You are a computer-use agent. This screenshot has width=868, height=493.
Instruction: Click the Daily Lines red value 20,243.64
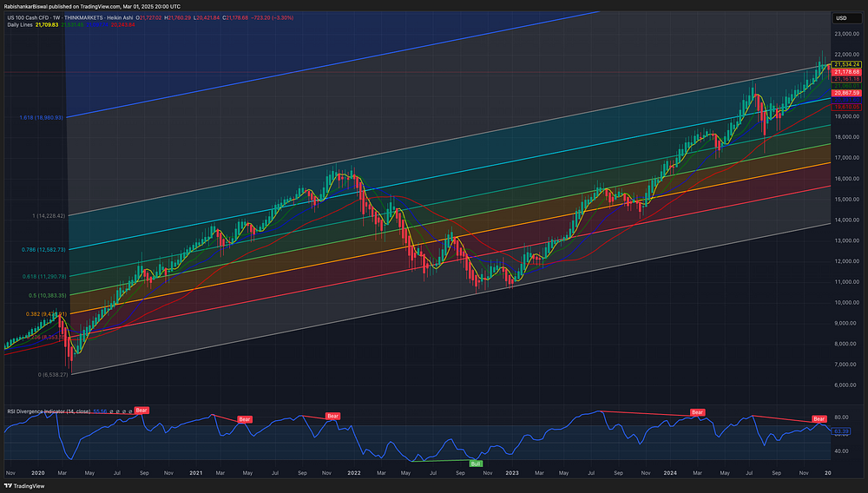(123, 25)
